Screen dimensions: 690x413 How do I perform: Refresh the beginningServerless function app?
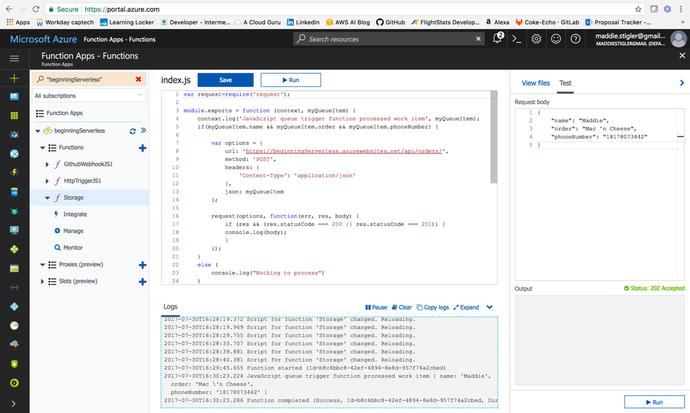(131, 130)
